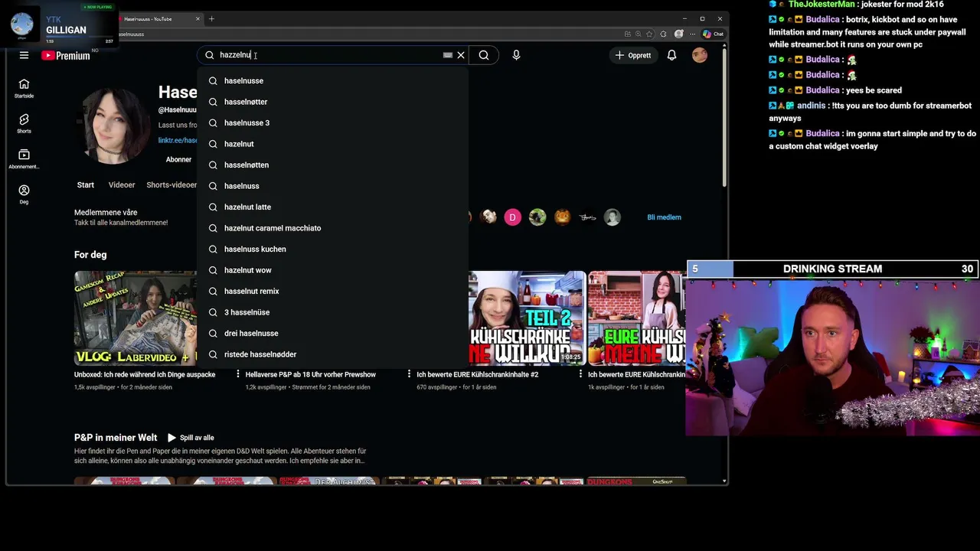
Task: Choose suggestion "3 hasselnüse"
Action: pyautogui.click(x=332, y=312)
